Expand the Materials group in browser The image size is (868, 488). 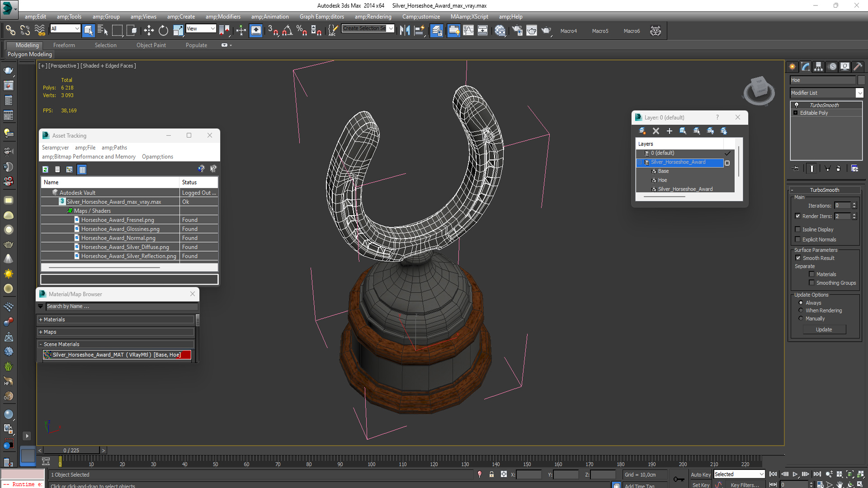tap(117, 319)
